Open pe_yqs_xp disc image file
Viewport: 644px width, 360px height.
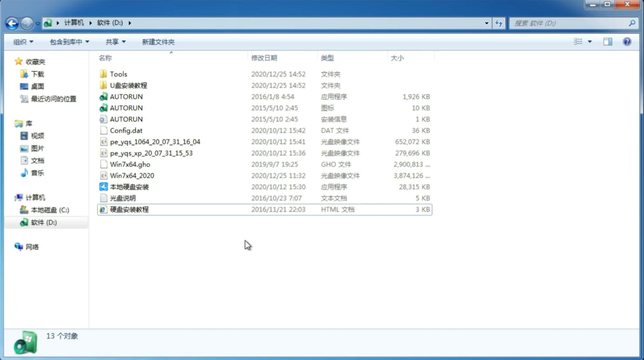coord(151,153)
